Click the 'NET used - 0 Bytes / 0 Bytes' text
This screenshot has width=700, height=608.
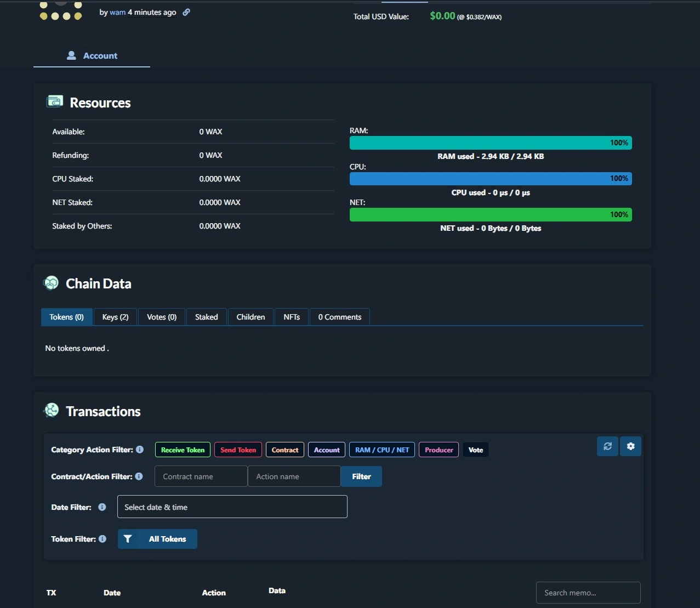(x=491, y=228)
